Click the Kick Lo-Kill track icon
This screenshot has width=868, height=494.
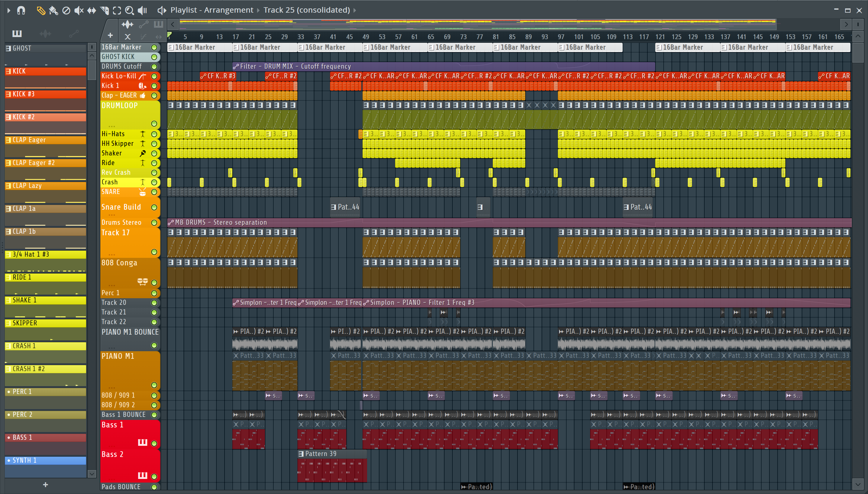[143, 76]
